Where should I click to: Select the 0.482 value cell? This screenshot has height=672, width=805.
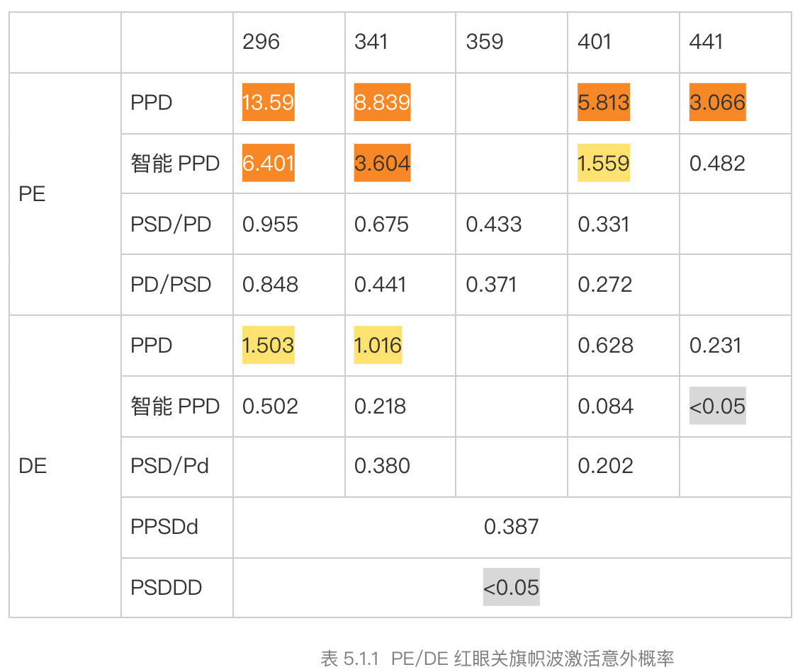coord(717,164)
